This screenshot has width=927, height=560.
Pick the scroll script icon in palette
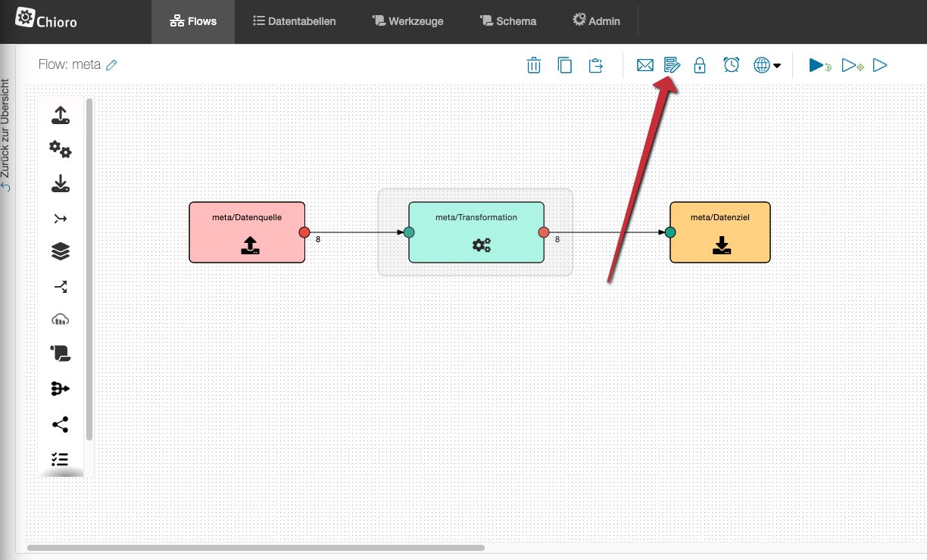coord(61,353)
